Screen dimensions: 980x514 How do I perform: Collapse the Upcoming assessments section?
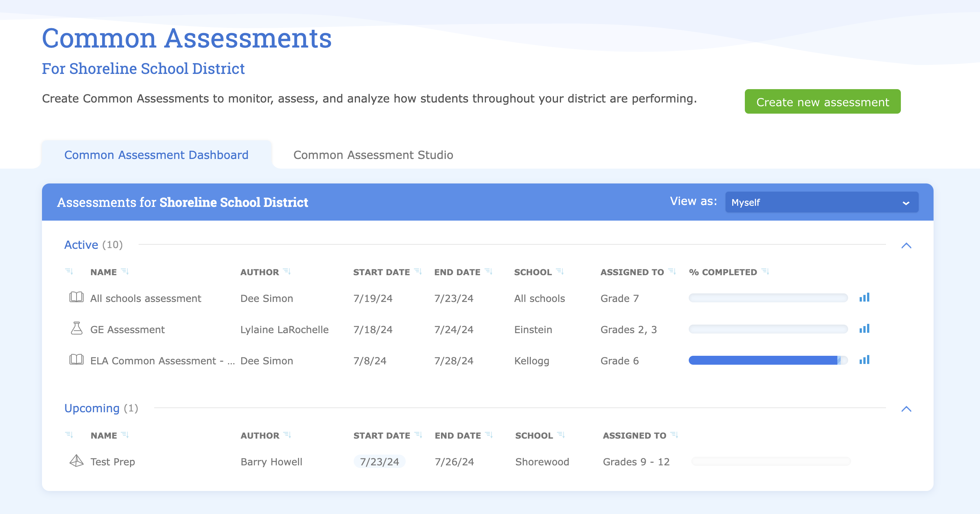coord(907,410)
